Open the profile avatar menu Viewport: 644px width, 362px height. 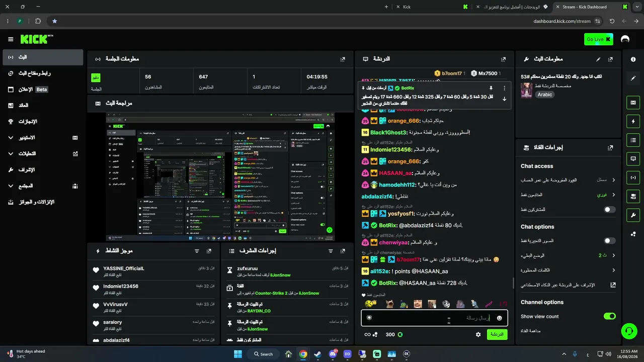pyautogui.click(x=625, y=39)
